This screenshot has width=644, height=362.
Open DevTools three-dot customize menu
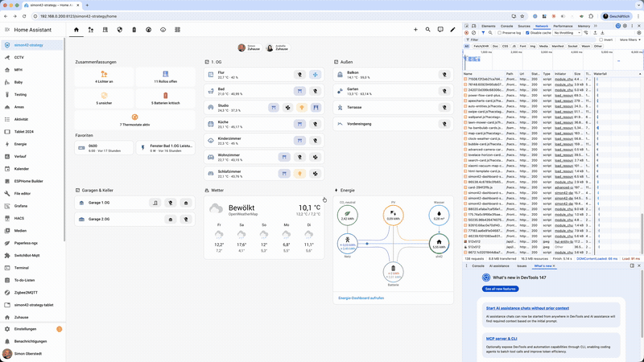(632, 26)
